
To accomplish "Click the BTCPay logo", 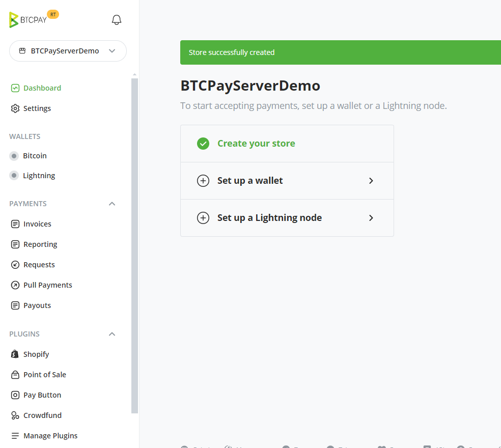I will 29,20.
